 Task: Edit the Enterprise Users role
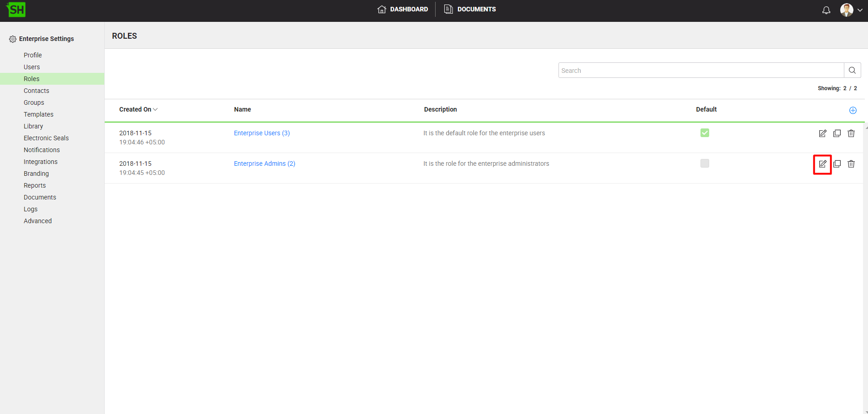[822, 133]
